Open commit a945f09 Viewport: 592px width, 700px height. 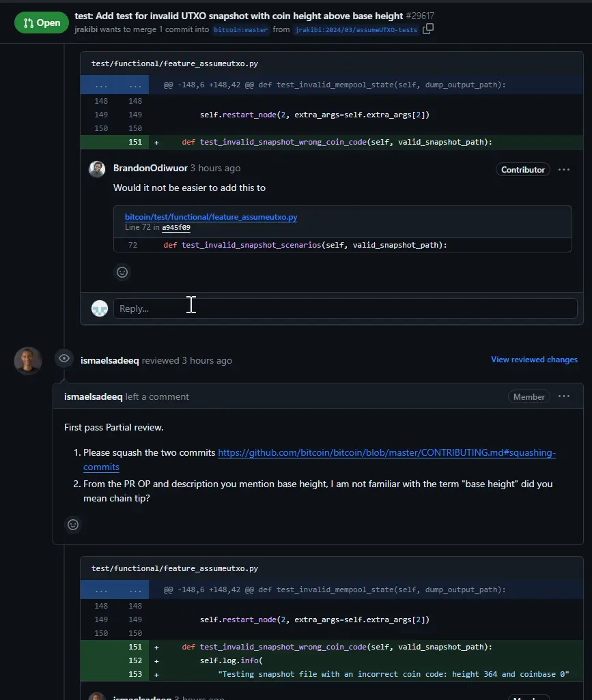click(x=175, y=227)
